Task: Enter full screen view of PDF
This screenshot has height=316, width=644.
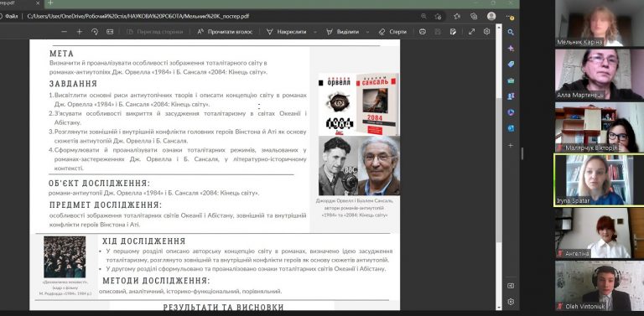Action: click(x=471, y=32)
